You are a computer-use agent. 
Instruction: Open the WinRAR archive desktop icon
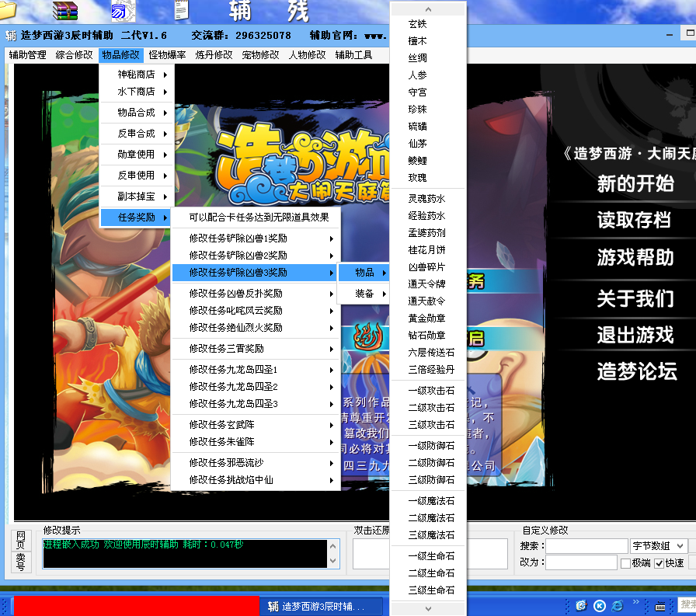[x=64, y=11]
